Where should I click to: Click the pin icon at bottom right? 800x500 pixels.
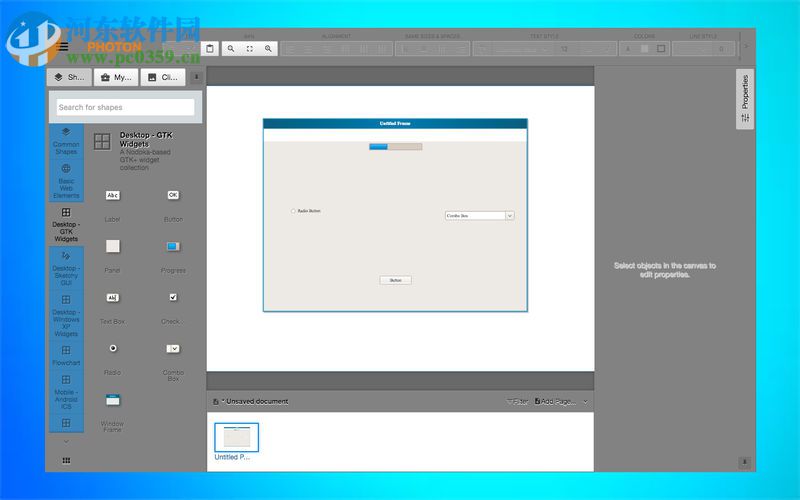(x=744, y=462)
